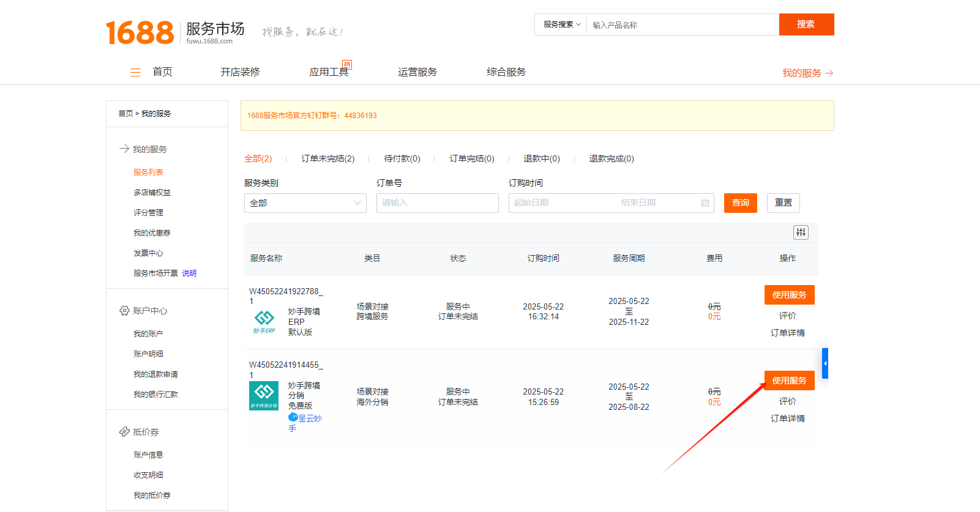The width and height of the screenshot is (980, 512).
Task: Click the blue 说明 link
Action: click(x=189, y=273)
